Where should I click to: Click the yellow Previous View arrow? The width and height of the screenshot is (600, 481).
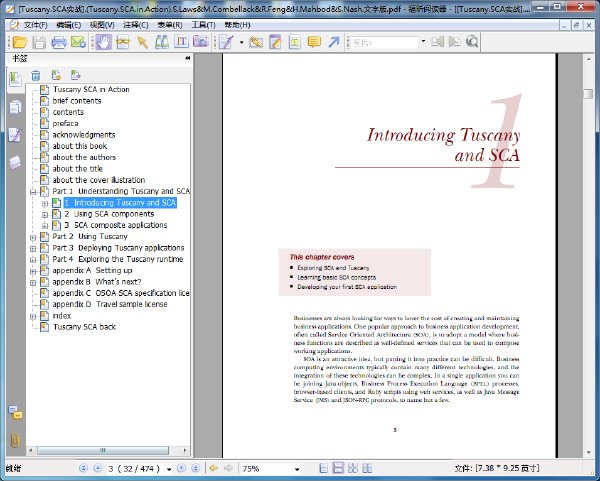click(214, 468)
